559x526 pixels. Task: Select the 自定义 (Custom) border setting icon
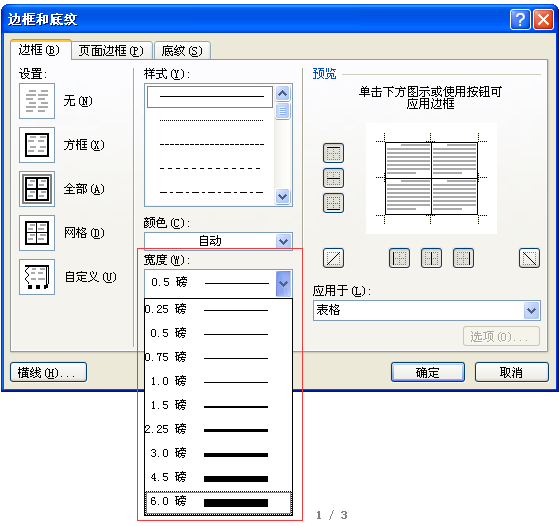click(x=37, y=277)
